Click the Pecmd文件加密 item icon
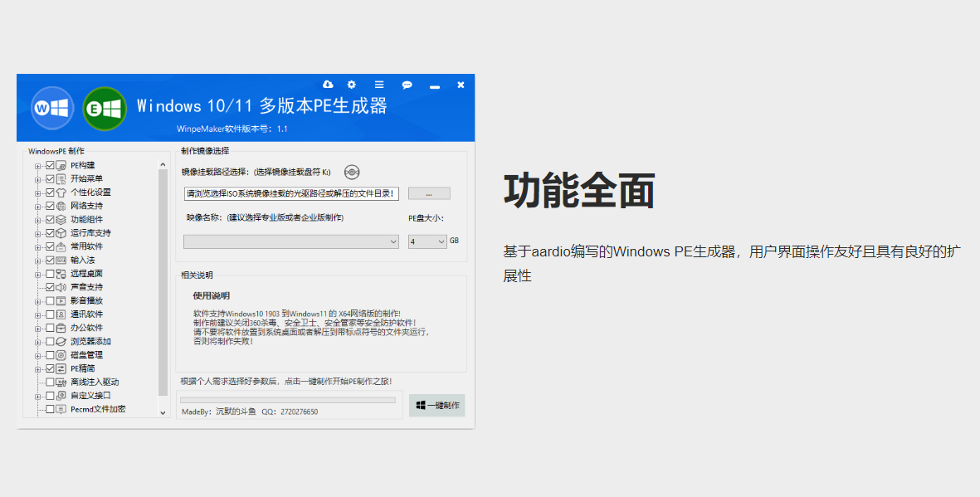Viewport: 980px width, 497px height. tap(61, 410)
